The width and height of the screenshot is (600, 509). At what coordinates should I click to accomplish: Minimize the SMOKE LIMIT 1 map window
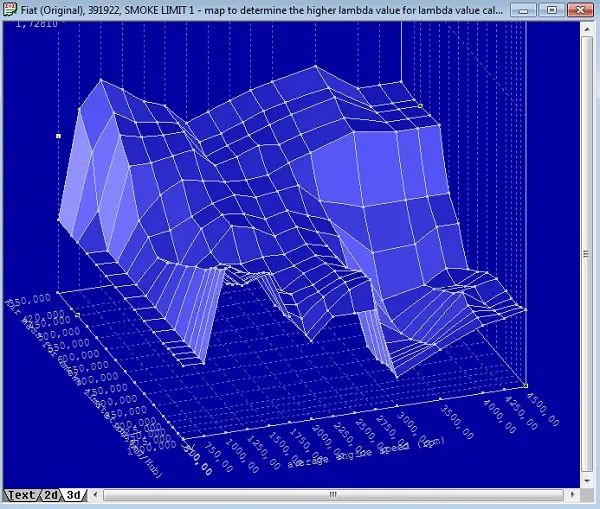coord(526,10)
